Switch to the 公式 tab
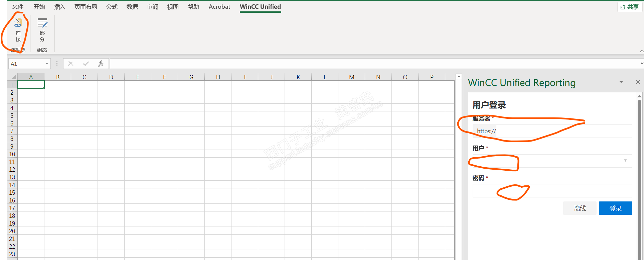The width and height of the screenshot is (644, 260). click(x=112, y=7)
